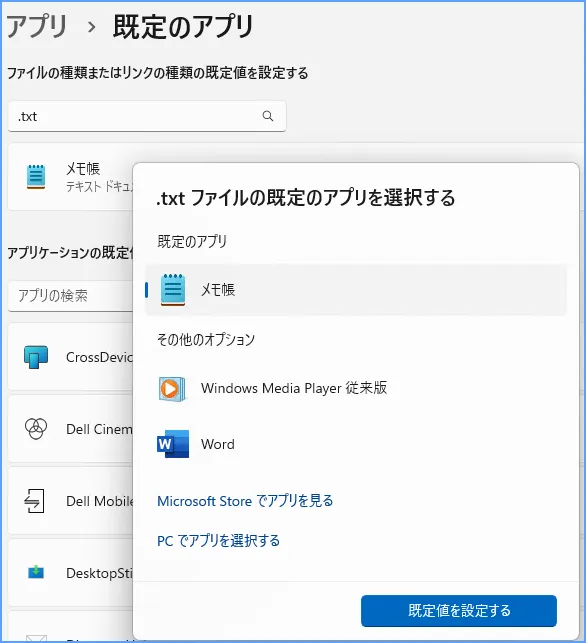Click PC でアプリを選択する link
The width and height of the screenshot is (586, 643).
(x=218, y=541)
